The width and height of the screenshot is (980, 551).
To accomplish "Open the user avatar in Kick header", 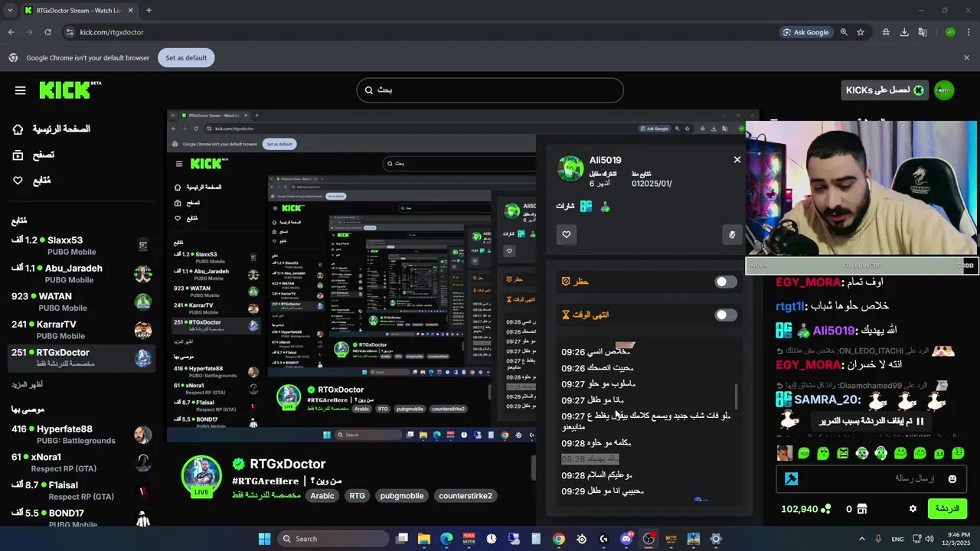I will tap(944, 90).
